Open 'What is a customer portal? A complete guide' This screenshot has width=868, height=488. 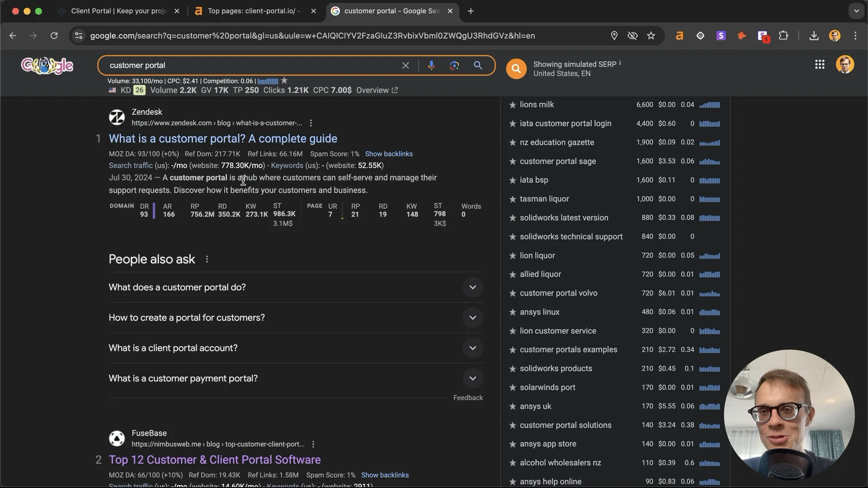coord(223,139)
